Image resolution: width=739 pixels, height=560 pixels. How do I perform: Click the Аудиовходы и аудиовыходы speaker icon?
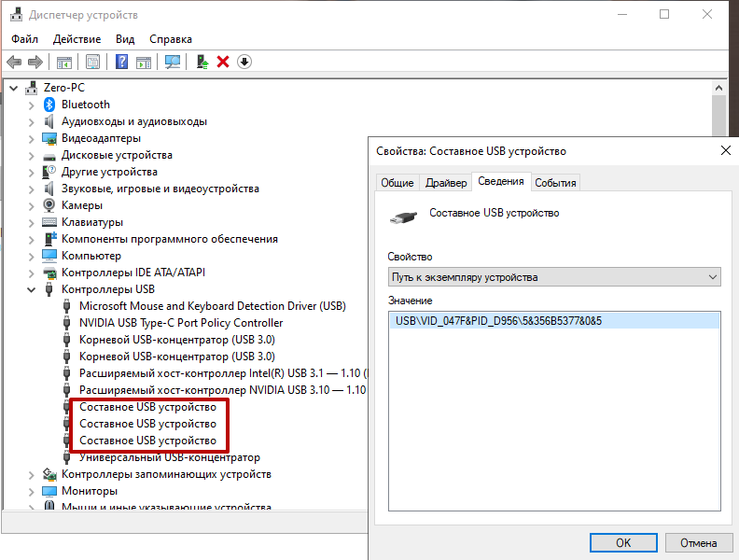click(x=49, y=121)
